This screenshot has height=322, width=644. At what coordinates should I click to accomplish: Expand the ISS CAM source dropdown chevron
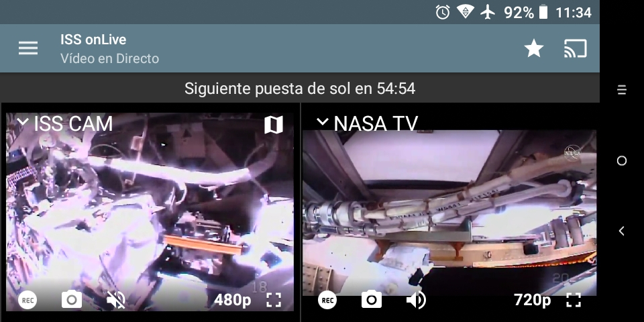(x=23, y=121)
